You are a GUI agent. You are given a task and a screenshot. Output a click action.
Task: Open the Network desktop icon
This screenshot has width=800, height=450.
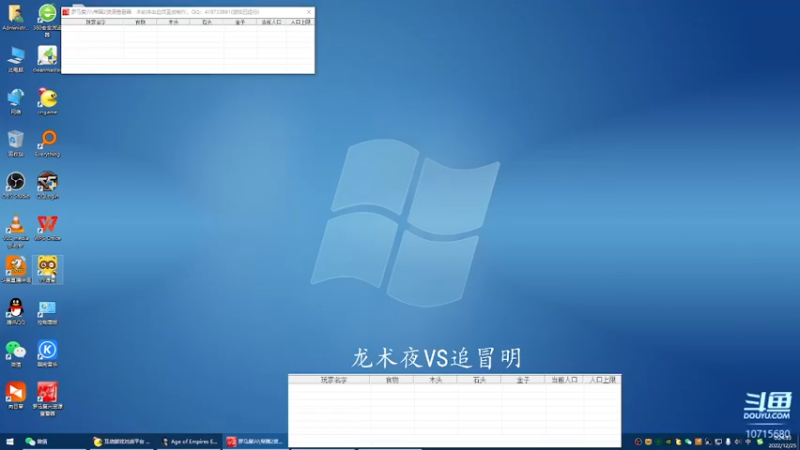[x=15, y=101]
